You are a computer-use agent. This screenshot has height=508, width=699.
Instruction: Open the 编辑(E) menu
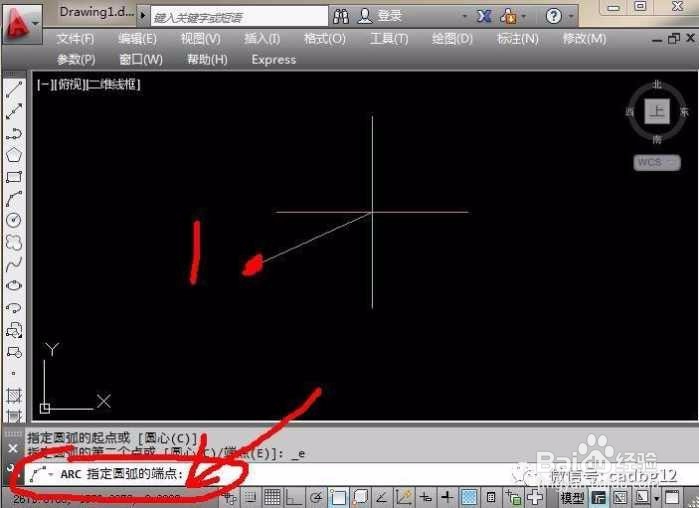click(137, 39)
